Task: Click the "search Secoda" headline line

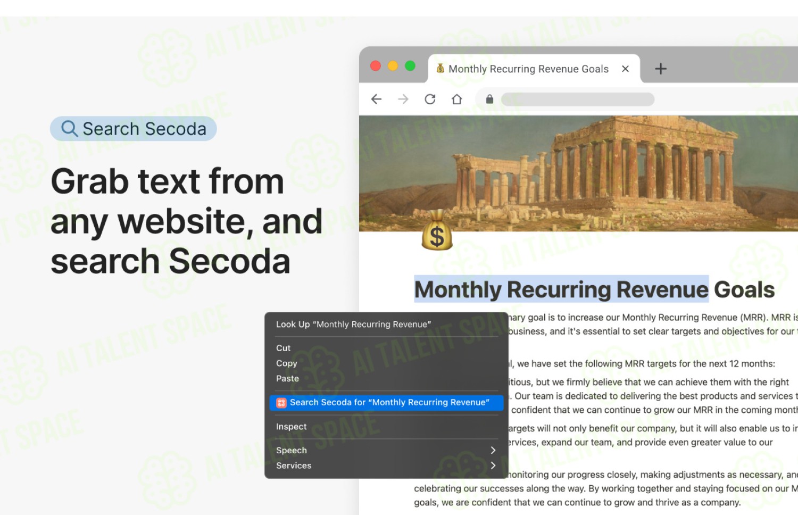Action: 170,261
